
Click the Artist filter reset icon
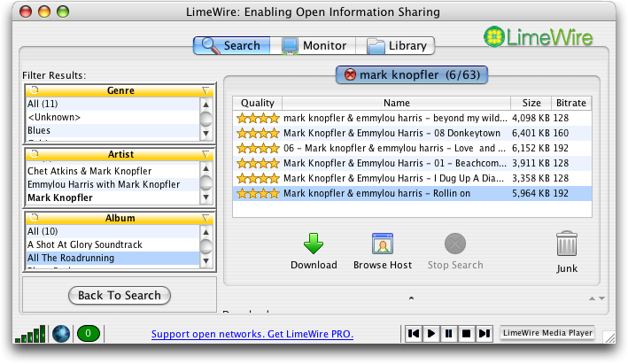[35, 154]
